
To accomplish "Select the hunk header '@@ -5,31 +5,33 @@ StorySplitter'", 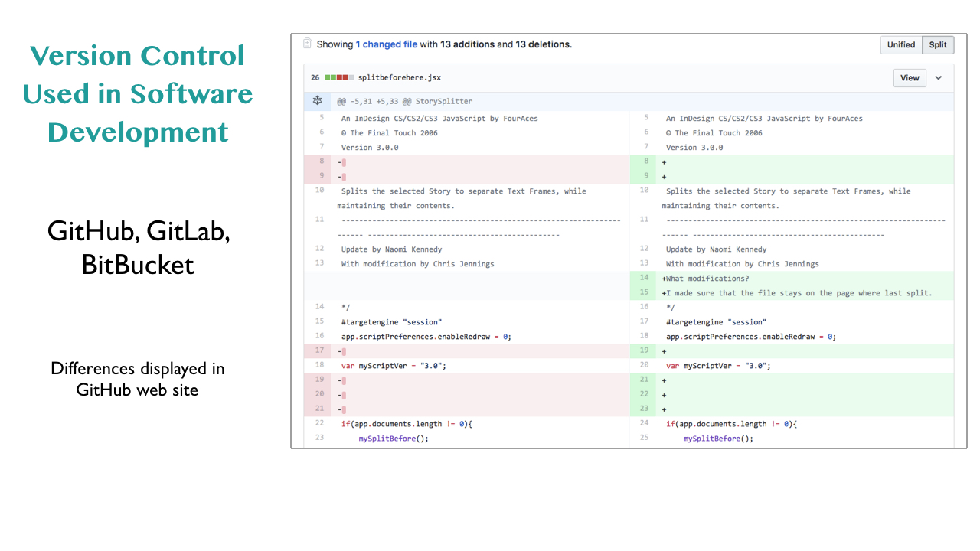I will (x=405, y=101).
